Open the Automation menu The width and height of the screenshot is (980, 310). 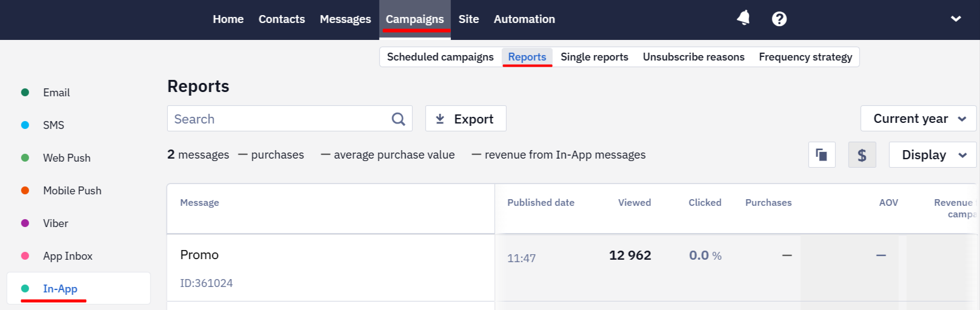(x=524, y=19)
